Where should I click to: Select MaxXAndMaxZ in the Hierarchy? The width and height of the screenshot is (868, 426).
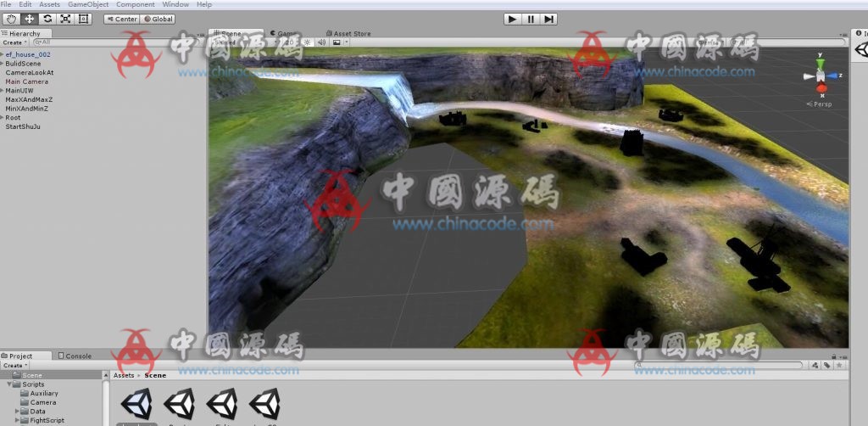pyautogui.click(x=29, y=99)
